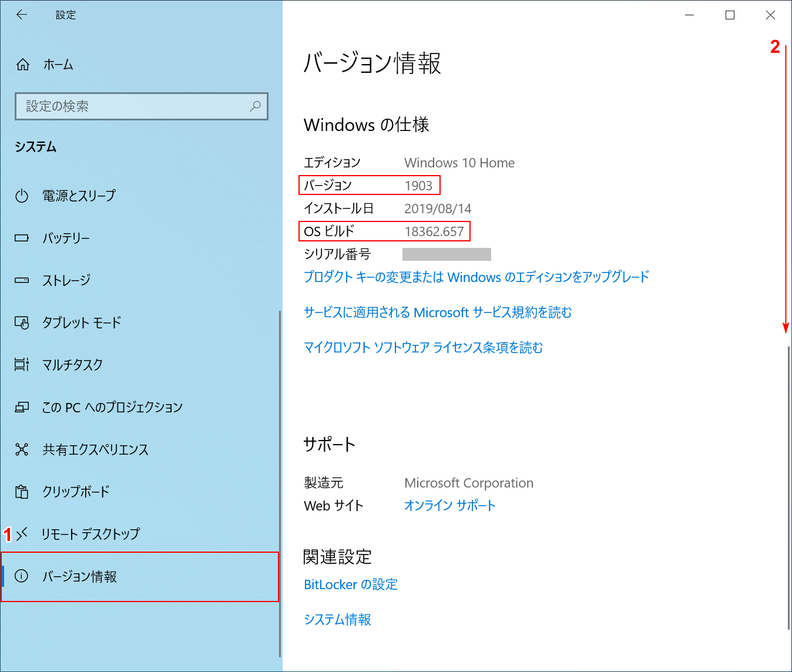Image resolution: width=792 pixels, height=672 pixels.
Task: Open 共有エクスペリエンス page
Action: tap(95, 449)
